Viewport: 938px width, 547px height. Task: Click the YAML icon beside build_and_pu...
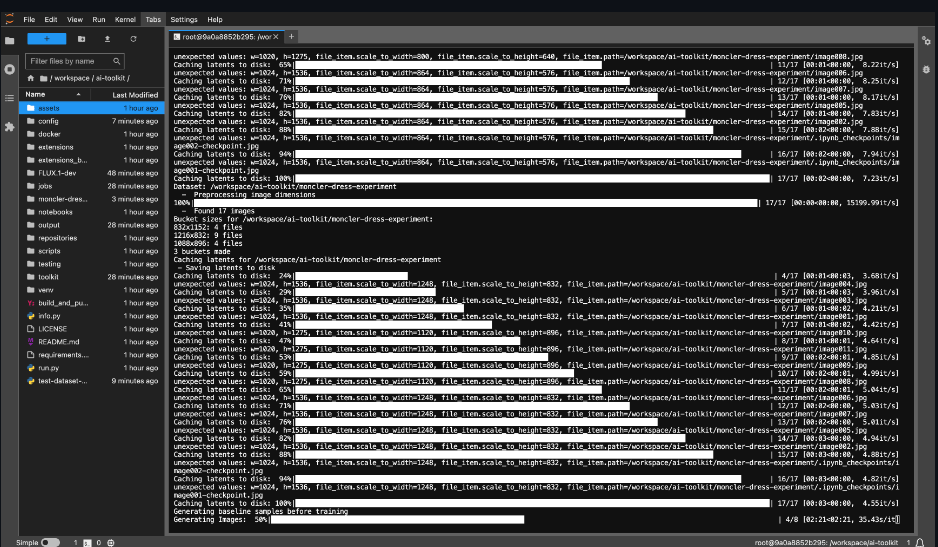[x=31, y=303]
